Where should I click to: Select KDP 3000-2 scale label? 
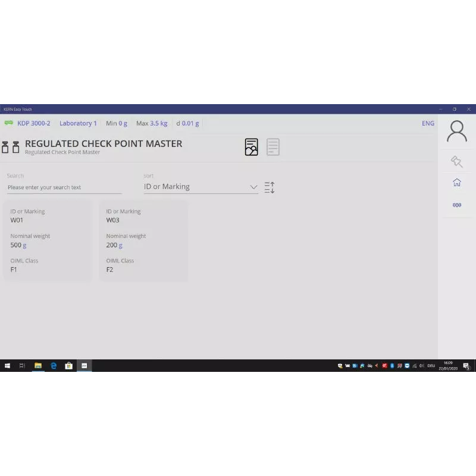(x=34, y=123)
